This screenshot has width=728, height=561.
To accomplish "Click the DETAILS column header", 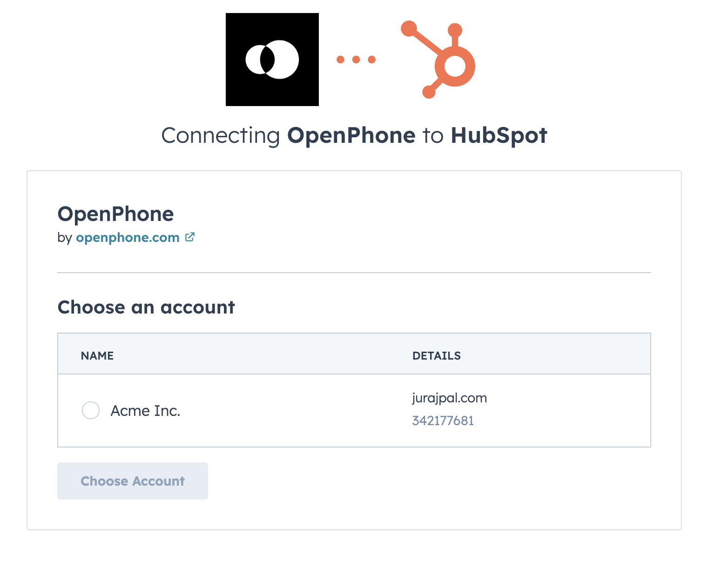I will 437,356.
